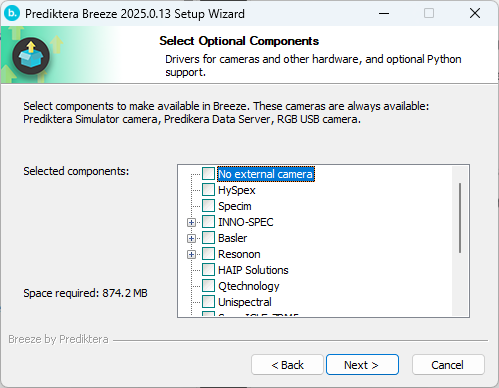Check the No external camera checkbox
The image size is (499, 388).
point(208,174)
